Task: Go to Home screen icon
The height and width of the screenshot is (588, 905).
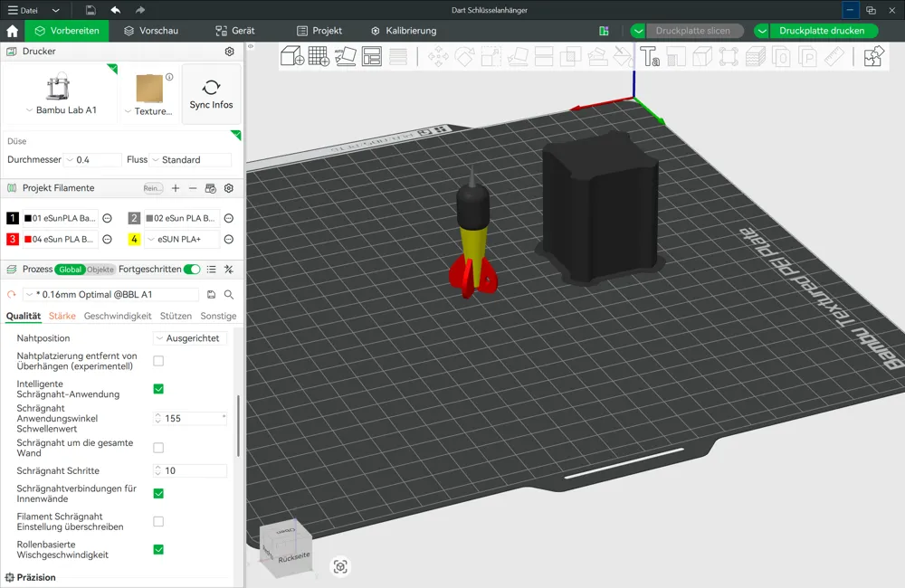Action: click(x=12, y=31)
